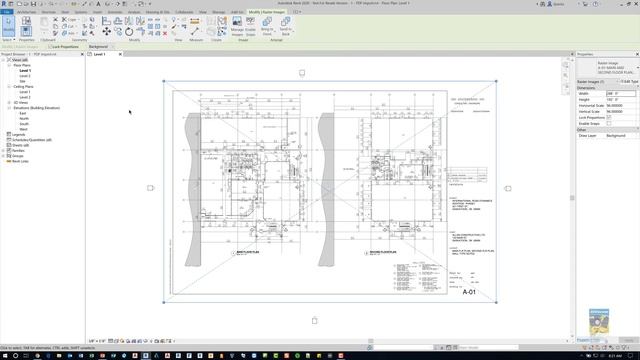This screenshot has width=640, height=360.
Task: Click the Height value field
Action: click(621, 100)
